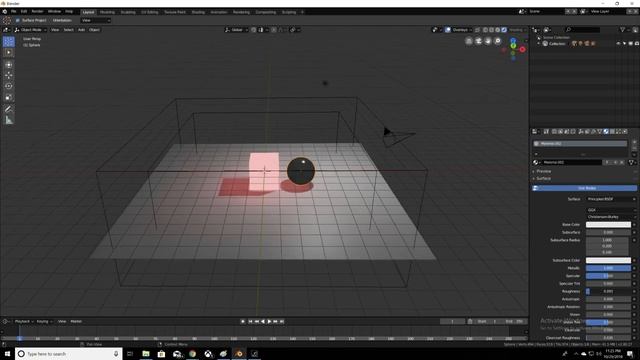Click the blue Z axis gizmo ball
640x360 pixels.
coord(513,40)
